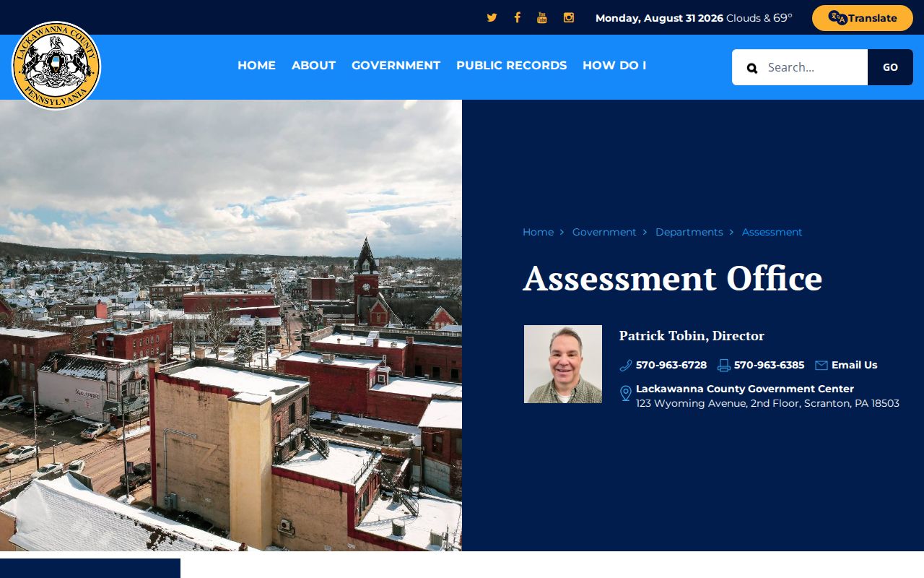Image resolution: width=924 pixels, height=578 pixels.
Task: Click the Email Us link
Action: 854,366
